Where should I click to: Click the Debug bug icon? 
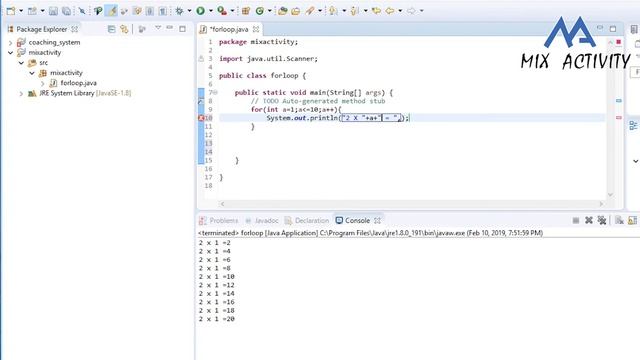coord(179,11)
